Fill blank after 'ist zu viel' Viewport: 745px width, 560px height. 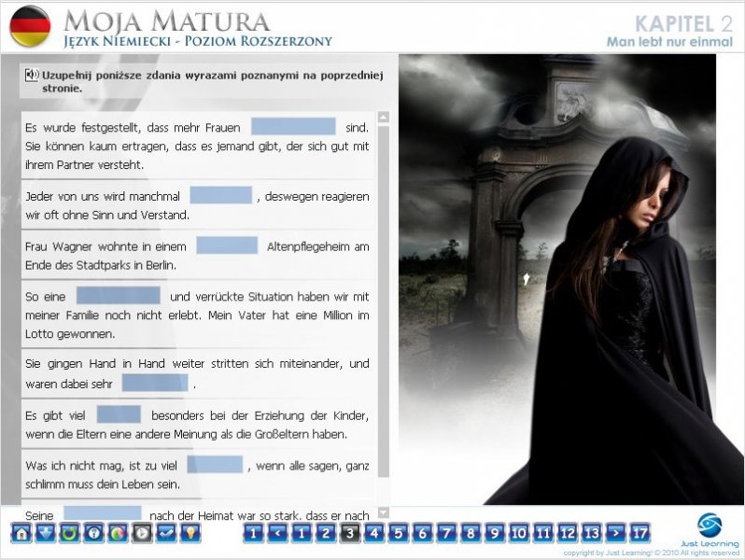pyautogui.click(x=215, y=465)
